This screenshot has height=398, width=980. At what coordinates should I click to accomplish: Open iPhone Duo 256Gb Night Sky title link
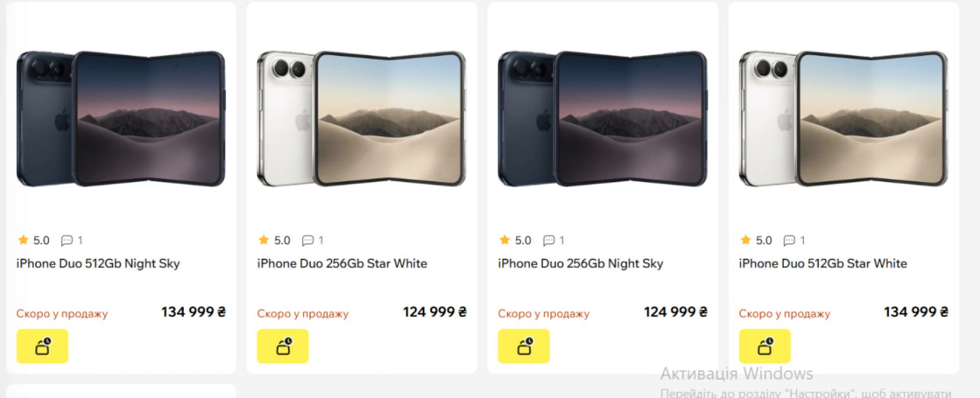[580, 264]
